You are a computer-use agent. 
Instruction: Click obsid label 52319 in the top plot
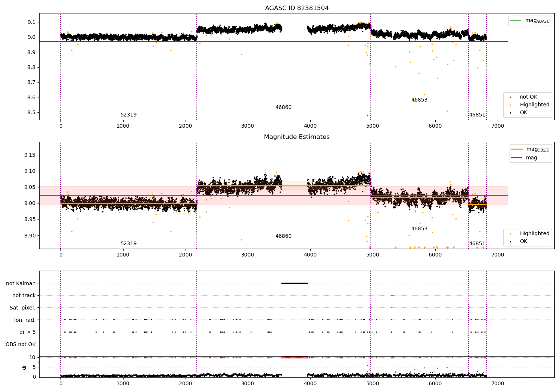click(128, 115)
